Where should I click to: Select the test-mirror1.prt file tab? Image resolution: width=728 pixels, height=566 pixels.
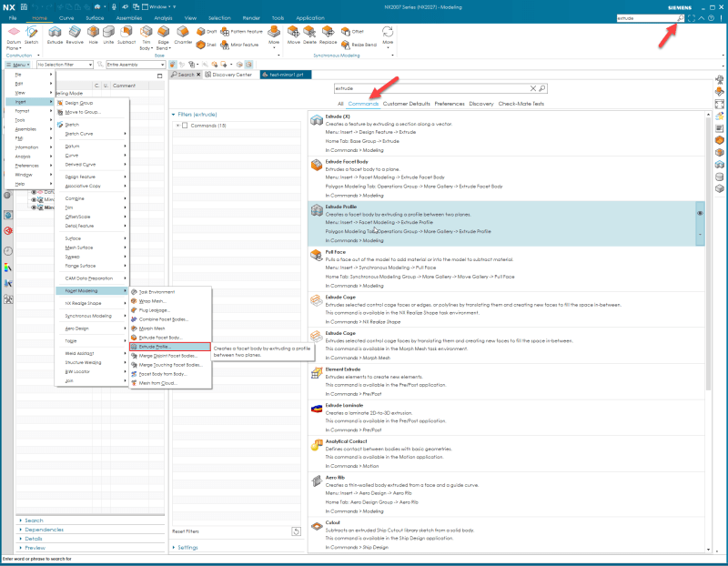pyautogui.click(x=286, y=75)
